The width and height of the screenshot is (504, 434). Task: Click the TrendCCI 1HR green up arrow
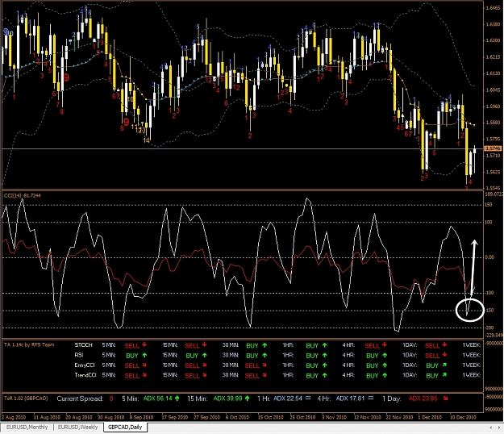pos(325,375)
